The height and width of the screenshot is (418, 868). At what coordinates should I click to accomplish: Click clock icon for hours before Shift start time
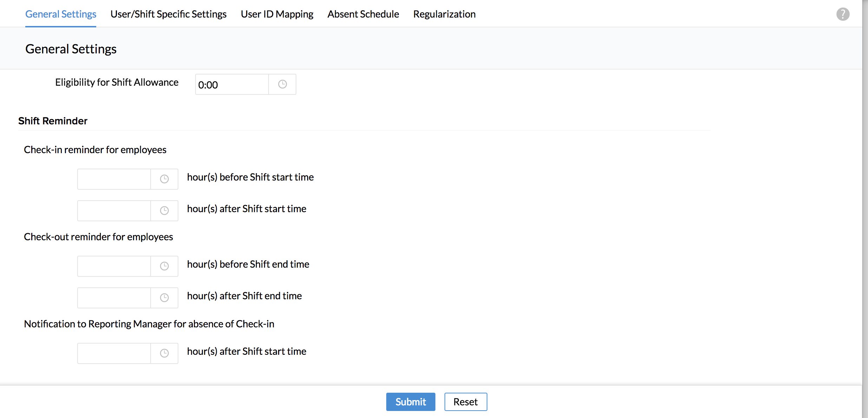coord(164,179)
